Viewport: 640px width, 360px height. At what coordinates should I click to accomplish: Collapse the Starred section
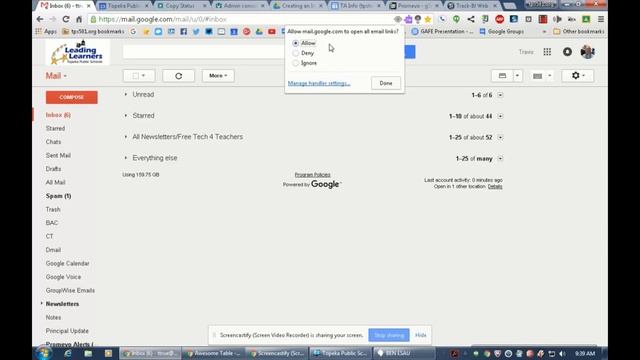coord(126,116)
